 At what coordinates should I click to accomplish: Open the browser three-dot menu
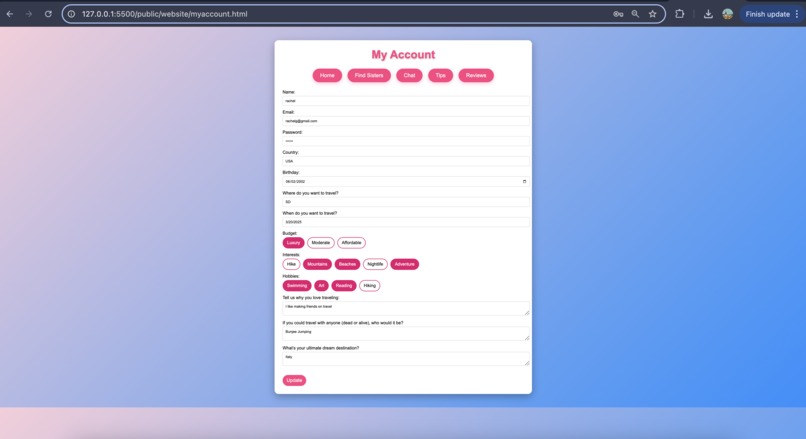coord(797,14)
